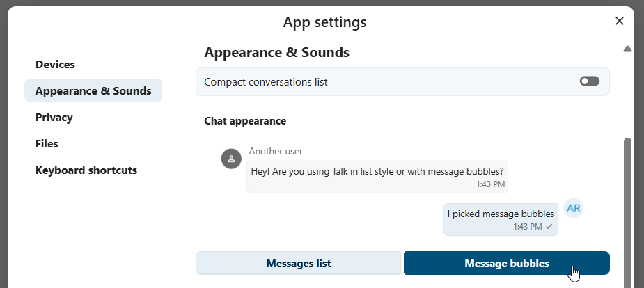Image resolution: width=644 pixels, height=288 pixels.
Task: Open the Devices settings section
Action: point(55,64)
